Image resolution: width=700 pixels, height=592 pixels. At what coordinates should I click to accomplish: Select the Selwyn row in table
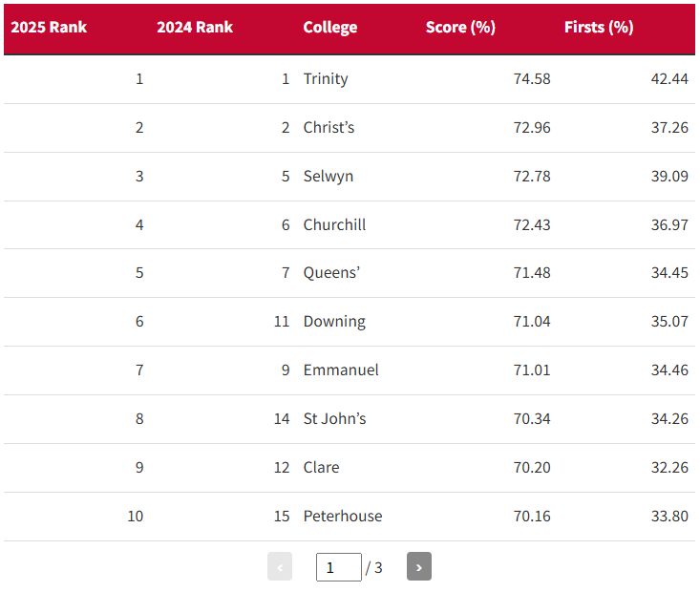point(328,177)
